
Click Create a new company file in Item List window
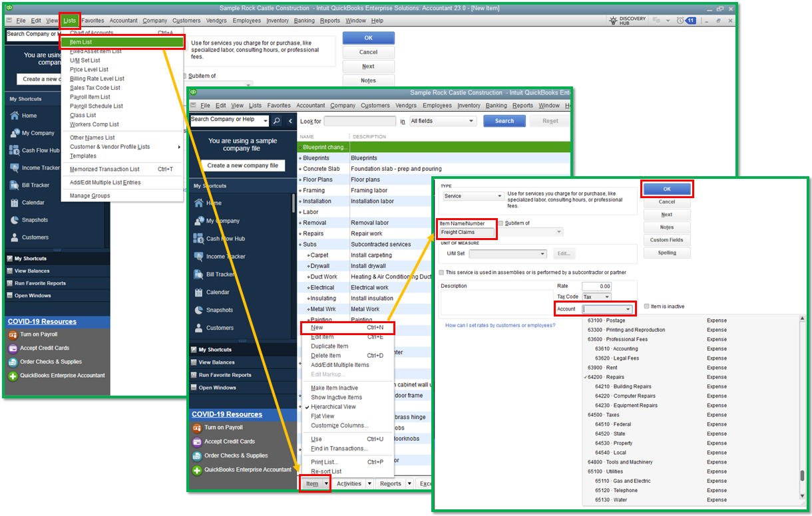tap(243, 166)
